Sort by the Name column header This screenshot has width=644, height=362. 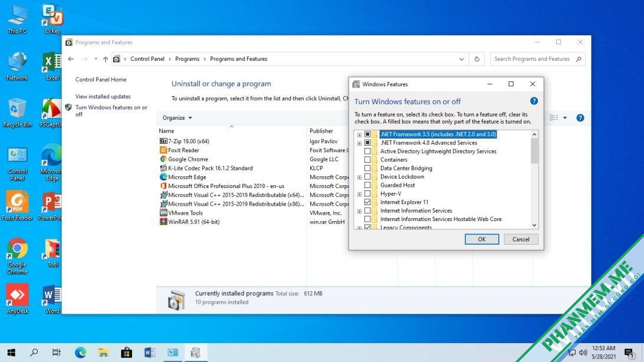tap(232, 131)
